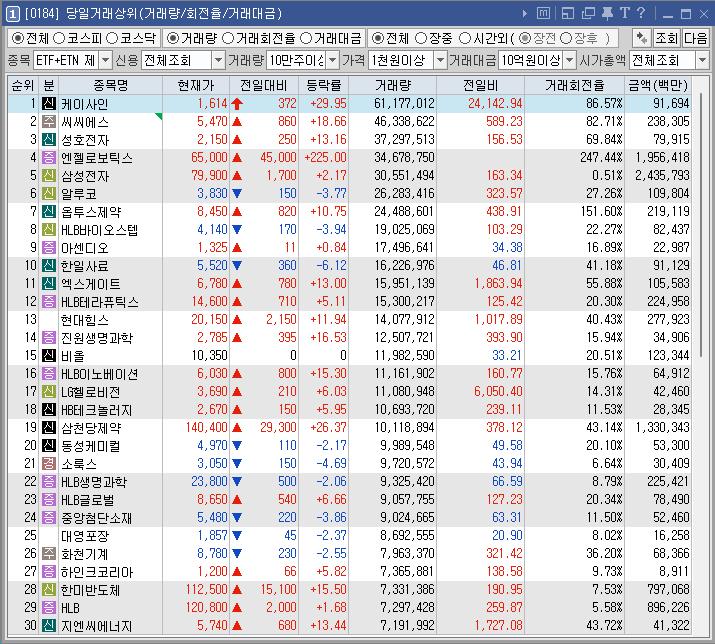Screen dimensions: 715x644
Task: Open the 가격 1천원이상 dropdown
Action: 440,60
